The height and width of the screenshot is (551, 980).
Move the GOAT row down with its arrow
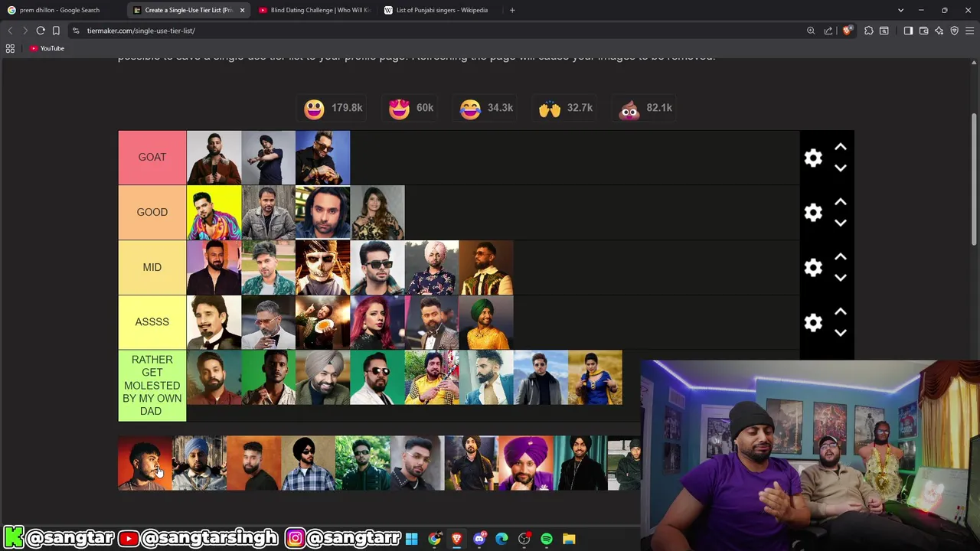(x=841, y=168)
